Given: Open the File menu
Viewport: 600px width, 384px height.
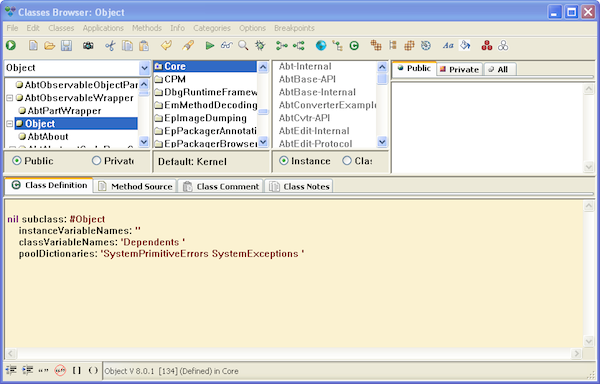Looking at the screenshot, I should (12, 28).
